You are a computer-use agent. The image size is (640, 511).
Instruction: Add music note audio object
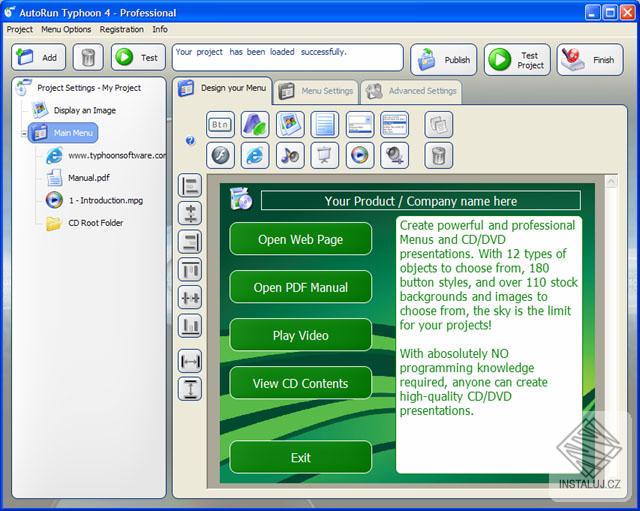[290, 156]
